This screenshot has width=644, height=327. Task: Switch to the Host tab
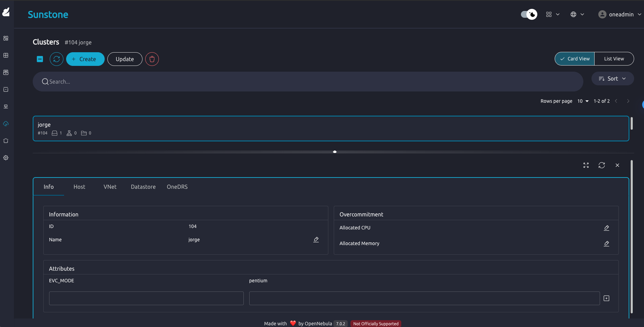[79, 187]
